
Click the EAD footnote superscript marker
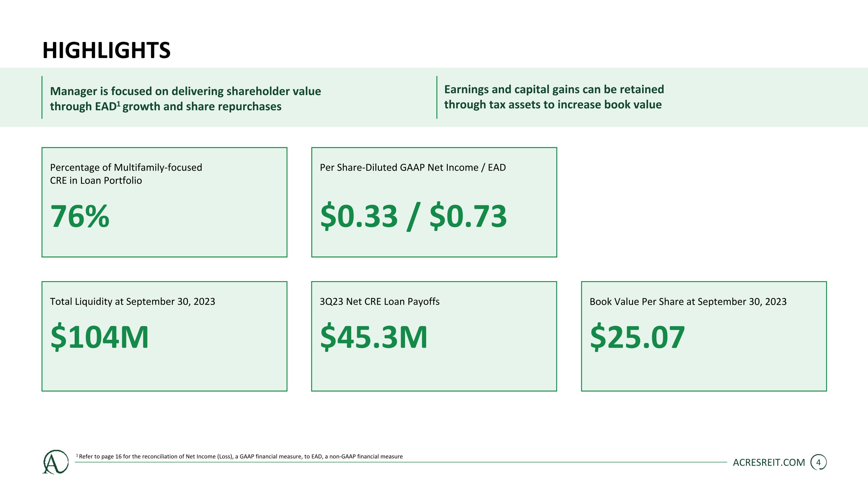coord(119,103)
